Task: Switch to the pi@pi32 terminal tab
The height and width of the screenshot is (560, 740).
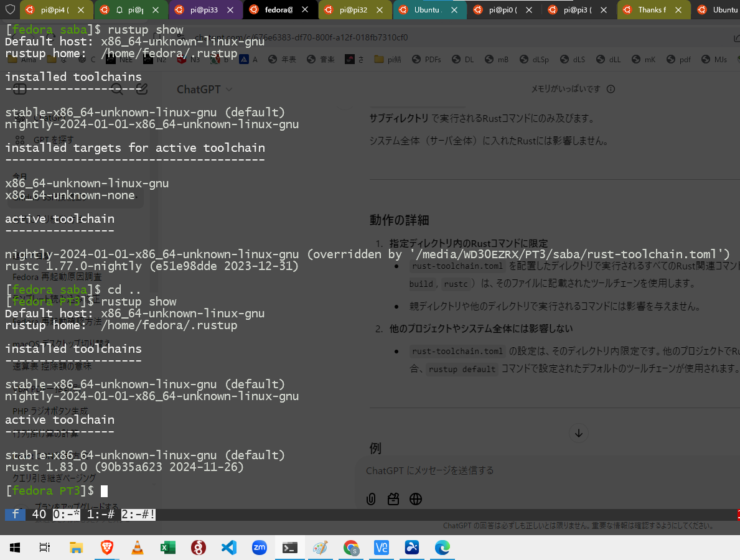Action: [354, 9]
